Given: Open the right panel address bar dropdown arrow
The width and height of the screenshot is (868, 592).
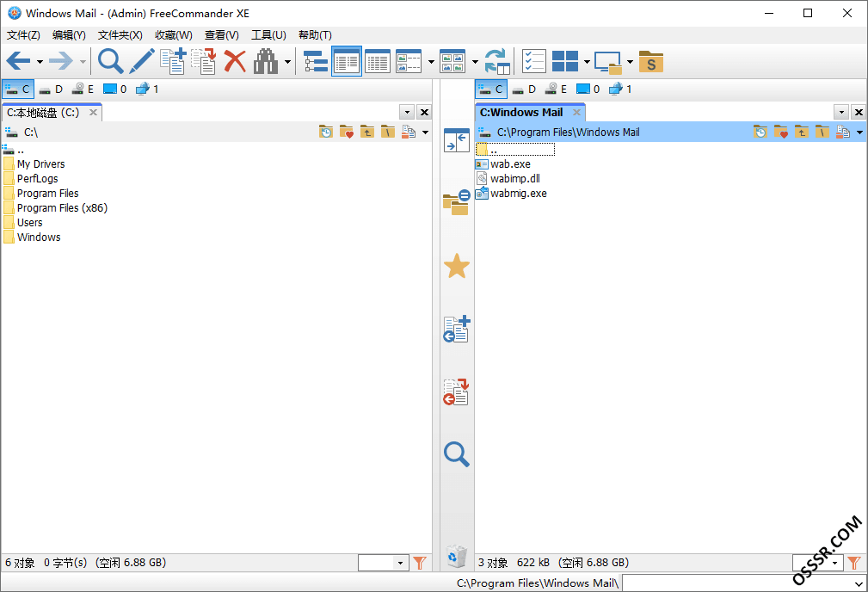Looking at the screenshot, I should pos(859,133).
